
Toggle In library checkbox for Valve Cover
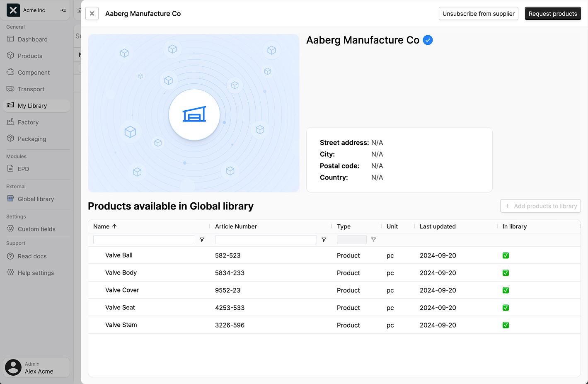(506, 290)
